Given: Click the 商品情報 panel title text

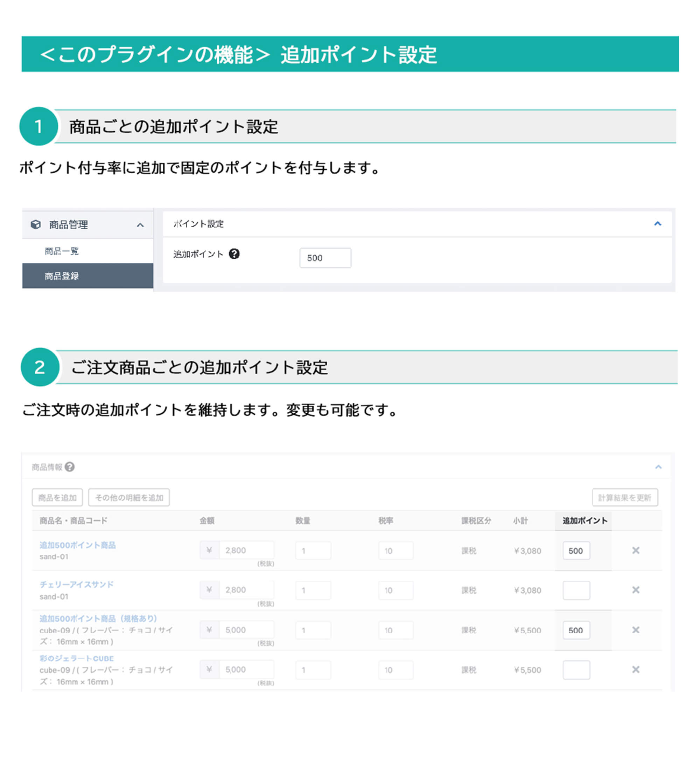Looking at the screenshot, I should coord(47,467).
